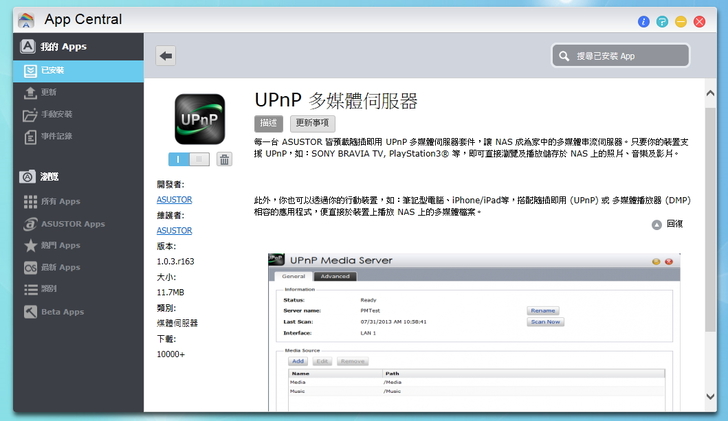
Task: Click the category value 媒體伺服器
Action: [177, 323]
